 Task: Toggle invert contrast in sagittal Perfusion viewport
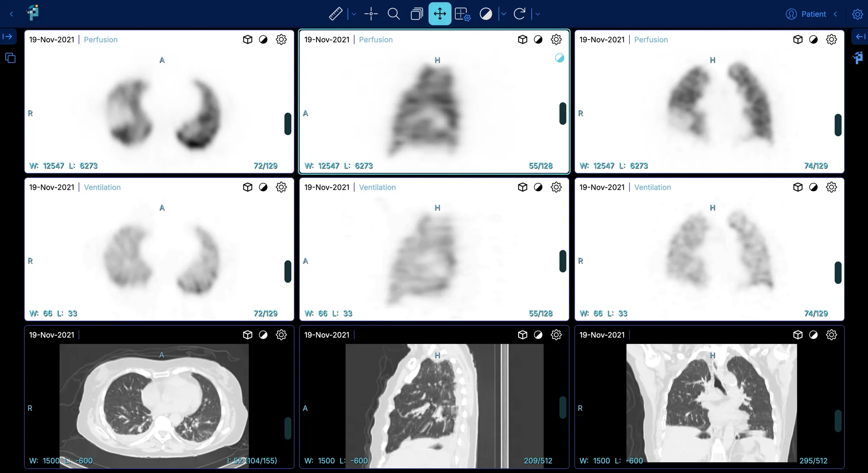pos(538,40)
